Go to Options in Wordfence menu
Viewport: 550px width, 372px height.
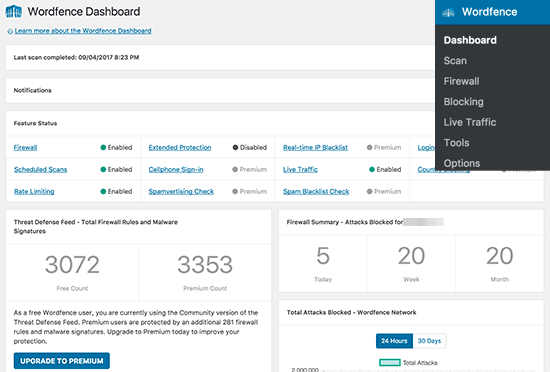pos(462,163)
